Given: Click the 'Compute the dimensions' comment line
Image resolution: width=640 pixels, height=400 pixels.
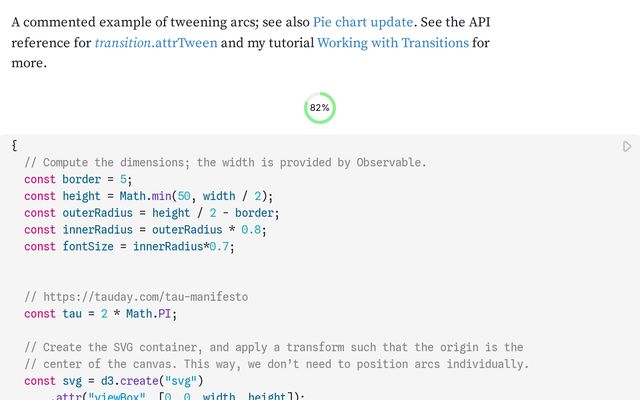Looking at the screenshot, I should pos(225,162).
